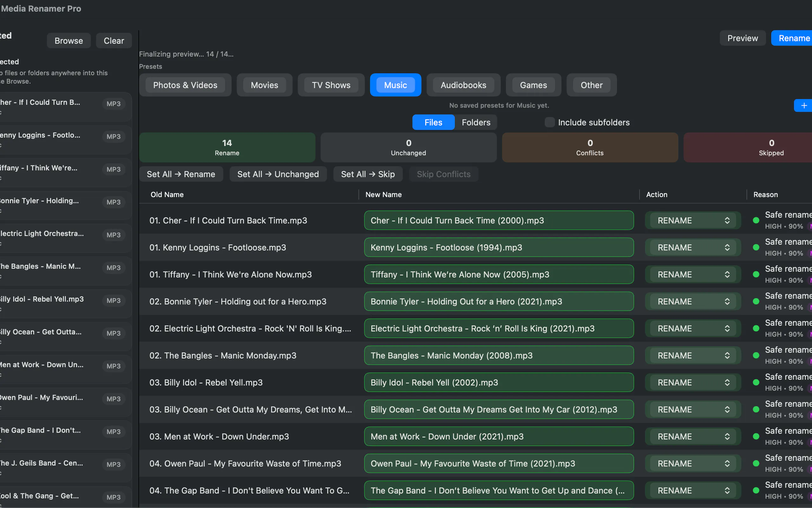Edit new name field for Footloose track
The height and width of the screenshot is (508, 812).
[x=499, y=248]
